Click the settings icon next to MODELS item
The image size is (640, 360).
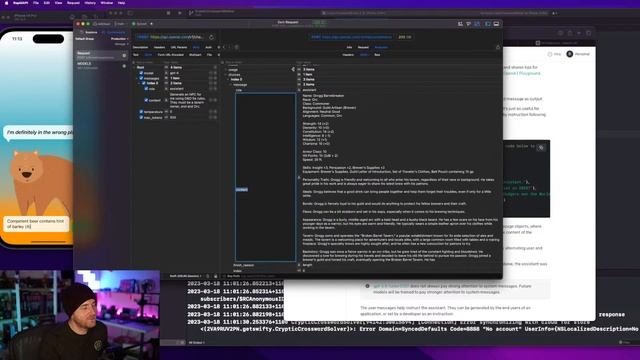(x=124, y=66)
